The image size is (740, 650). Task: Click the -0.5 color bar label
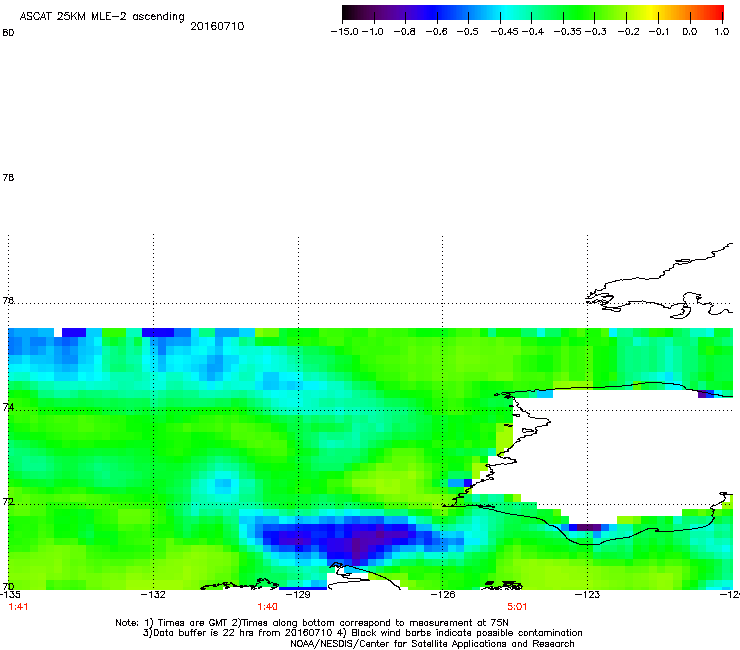tap(468, 32)
